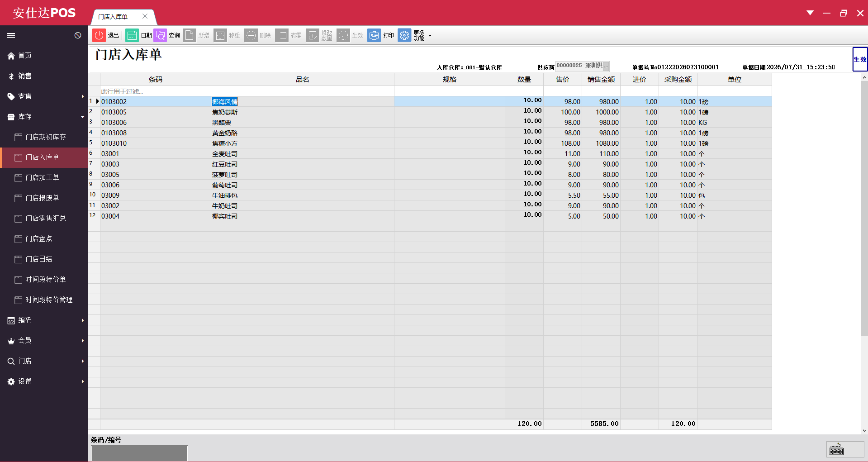Click the 更多功能 gear icon
The width and height of the screenshot is (868, 462).
(404, 35)
